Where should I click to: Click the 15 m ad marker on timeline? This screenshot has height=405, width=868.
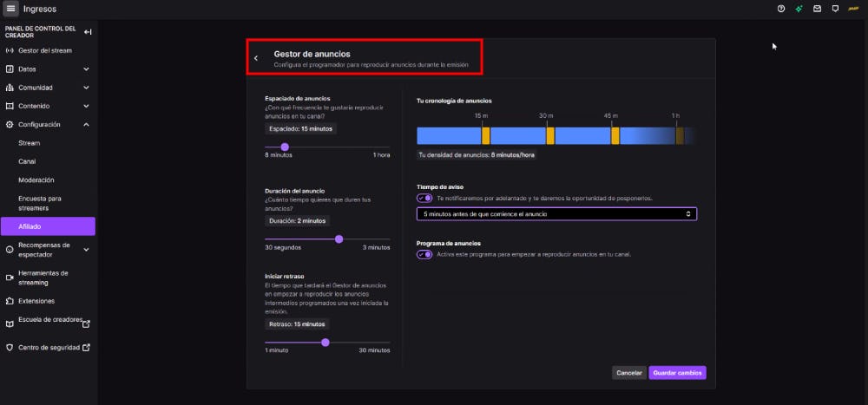click(x=485, y=136)
